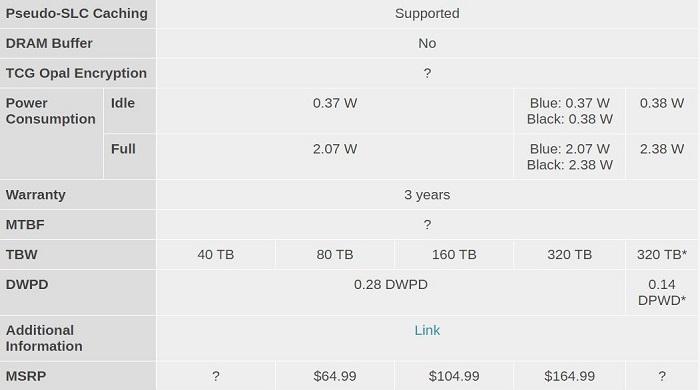Click the 0.14 DPWD* cell

662,292
